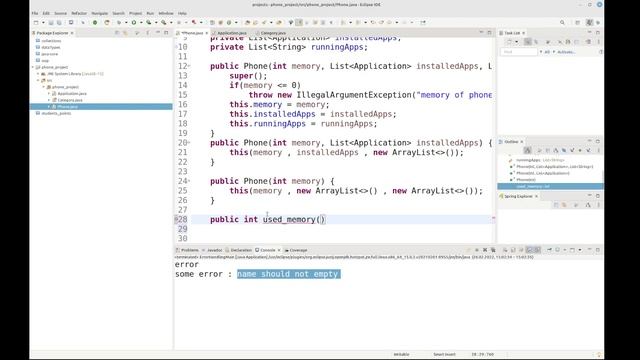Click the green Run play icon
The image size is (640, 360).
pyautogui.click(x=133, y=22)
